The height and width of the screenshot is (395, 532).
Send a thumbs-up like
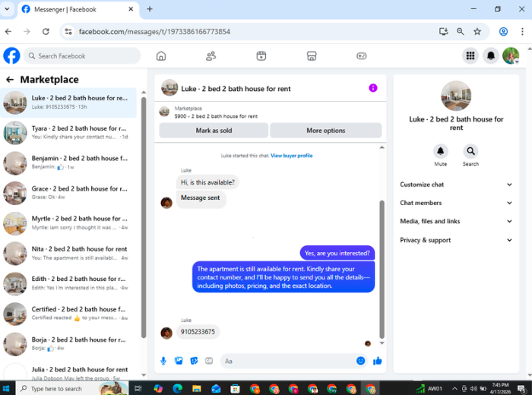[x=377, y=361]
